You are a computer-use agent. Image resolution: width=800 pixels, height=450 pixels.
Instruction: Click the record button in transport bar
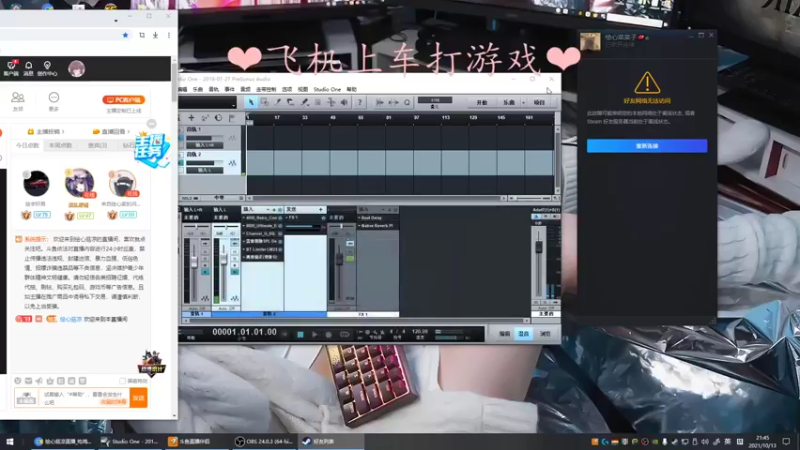pos(329,334)
